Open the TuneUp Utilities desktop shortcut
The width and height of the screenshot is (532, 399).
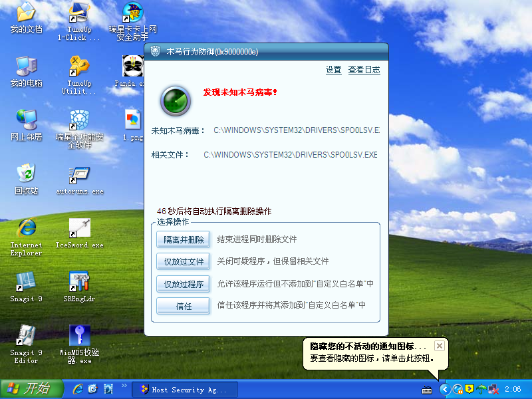click(79, 75)
